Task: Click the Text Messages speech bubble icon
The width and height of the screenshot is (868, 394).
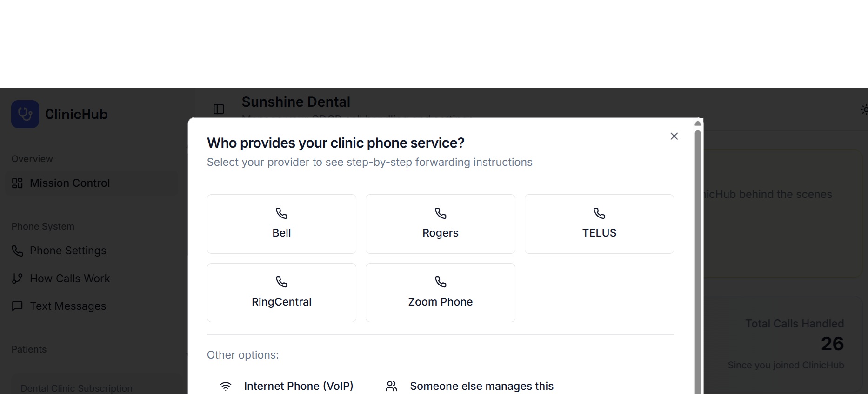Action: click(17, 306)
